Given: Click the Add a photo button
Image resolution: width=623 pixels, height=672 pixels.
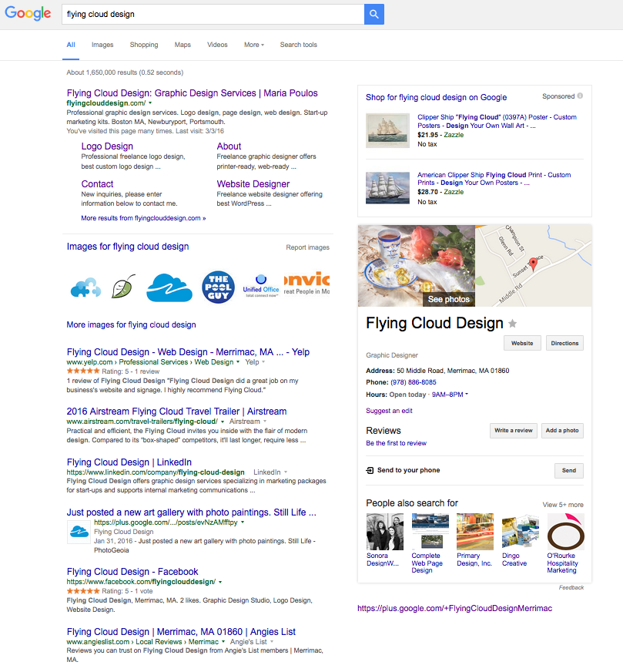Looking at the screenshot, I should click(562, 431).
